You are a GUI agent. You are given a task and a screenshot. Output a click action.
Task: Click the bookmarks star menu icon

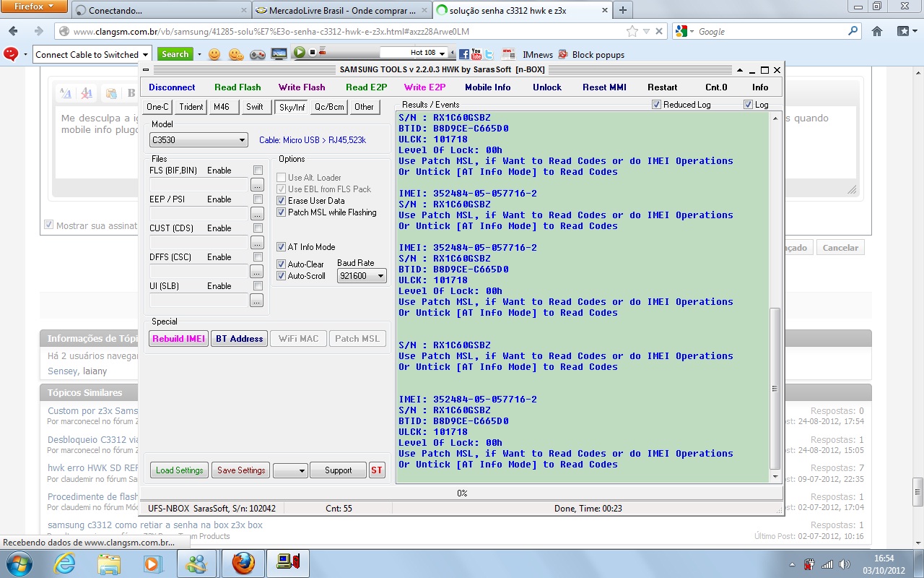[903, 32]
